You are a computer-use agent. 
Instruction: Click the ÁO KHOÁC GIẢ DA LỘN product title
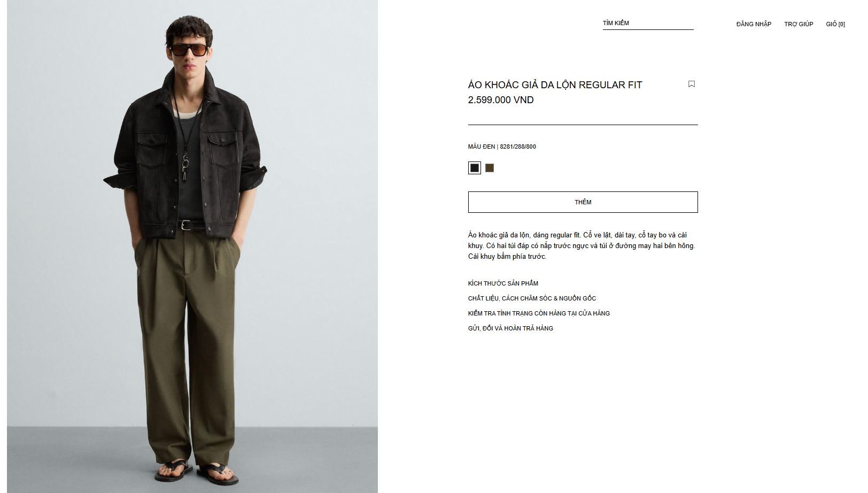pos(555,84)
